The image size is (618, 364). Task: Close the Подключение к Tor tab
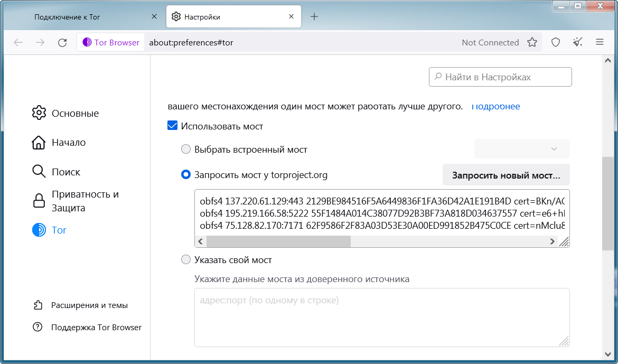(x=154, y=16)
